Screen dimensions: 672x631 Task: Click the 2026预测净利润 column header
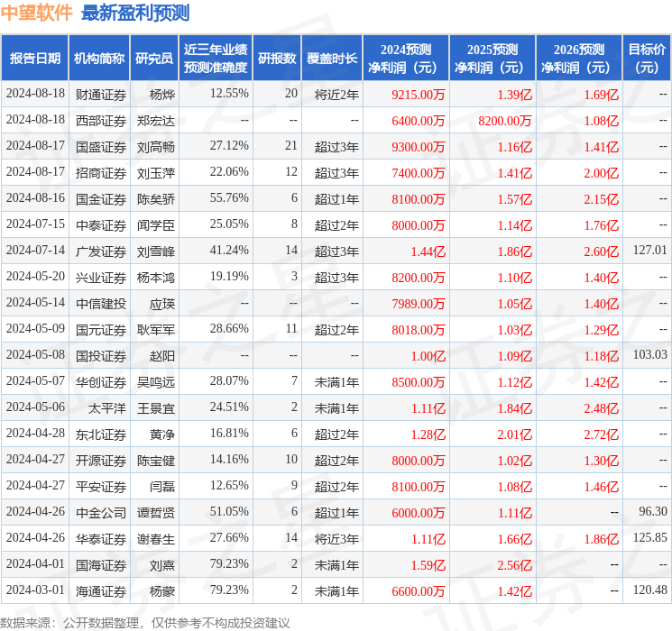579,59
